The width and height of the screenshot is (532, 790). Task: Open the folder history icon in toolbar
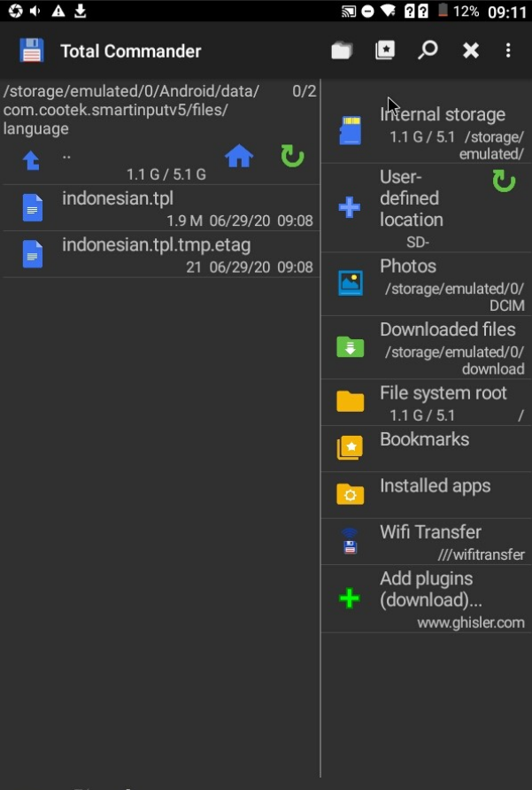342,50
